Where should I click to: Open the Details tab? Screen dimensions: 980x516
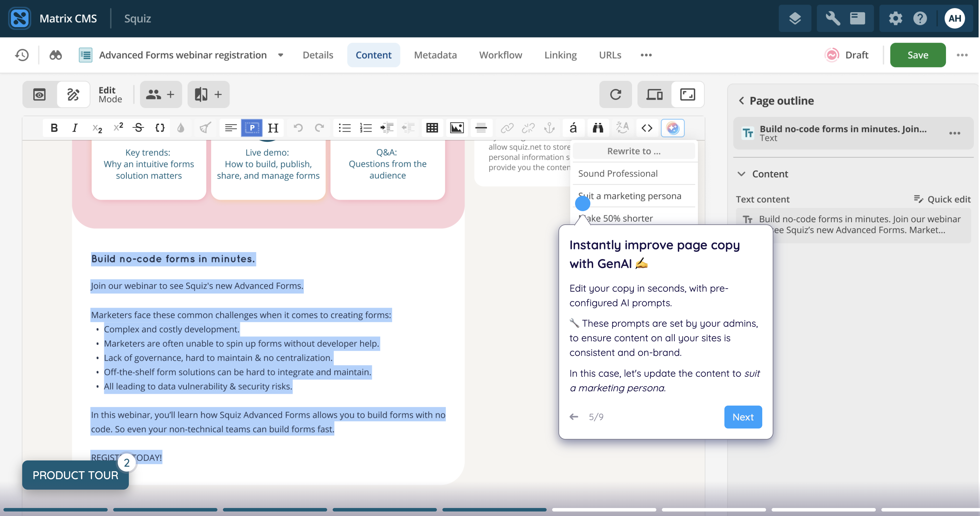pyautogui.click(x=318, y=55)
